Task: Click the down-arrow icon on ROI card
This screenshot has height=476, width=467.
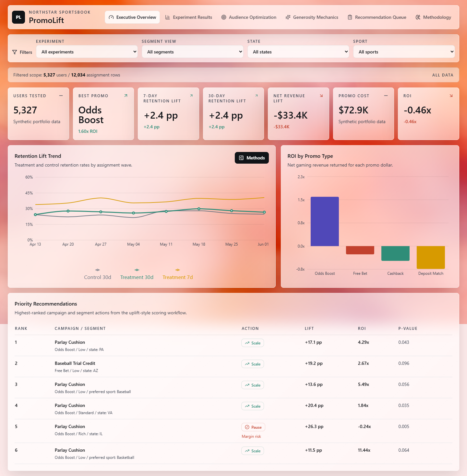Action: tap(451, 96)
